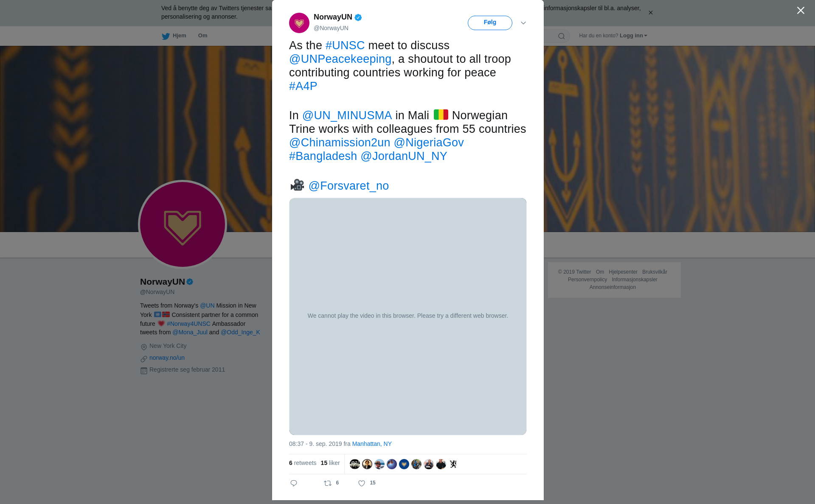Show the 15 liker list
The image size is (815, 504).
click(330, 463)
